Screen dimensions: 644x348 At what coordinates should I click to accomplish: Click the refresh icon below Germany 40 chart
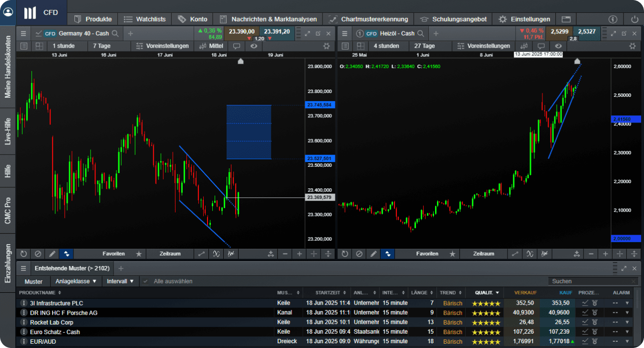(x=23, y=254)
